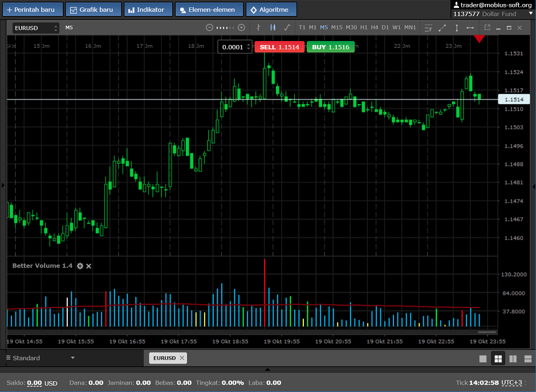Click Laba: 0.00 status entry
Image resolution: width=536 pixels, height=392 pixels.
click(x=265, y=383)
